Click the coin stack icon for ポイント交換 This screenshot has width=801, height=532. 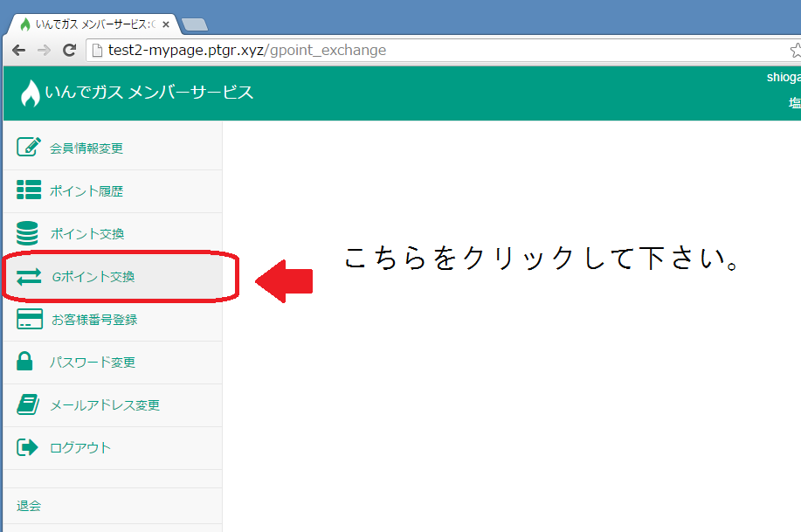click(x=28, y=233)
